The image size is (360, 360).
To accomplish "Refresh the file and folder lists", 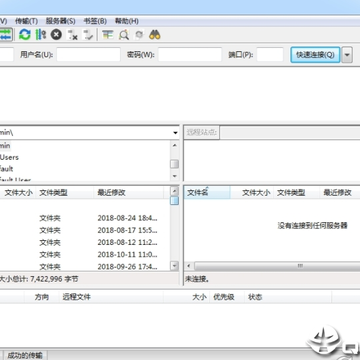I will tap(24, 35).
